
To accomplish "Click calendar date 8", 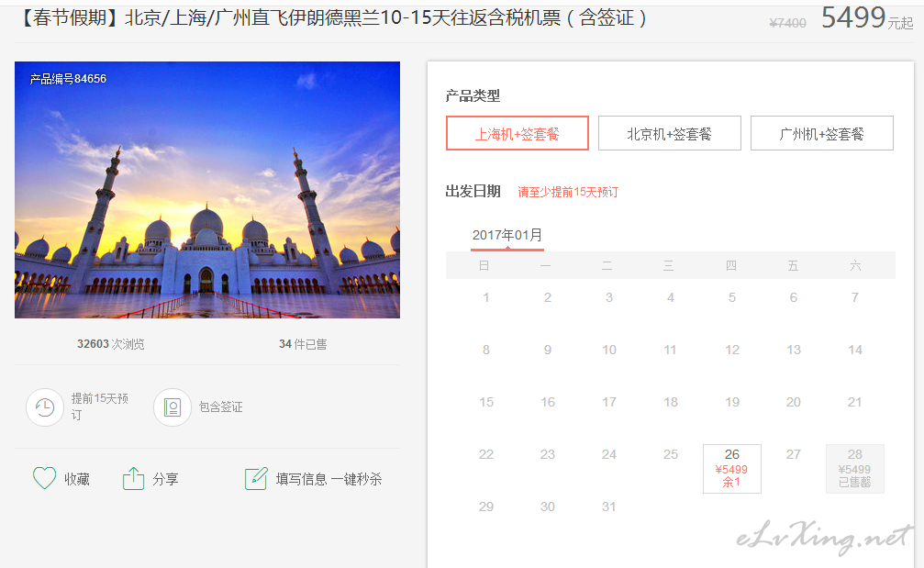I will click(486, 350).
